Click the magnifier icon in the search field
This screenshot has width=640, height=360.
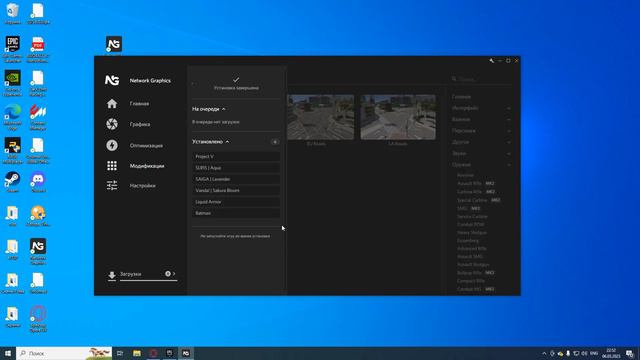click(454, 79)
